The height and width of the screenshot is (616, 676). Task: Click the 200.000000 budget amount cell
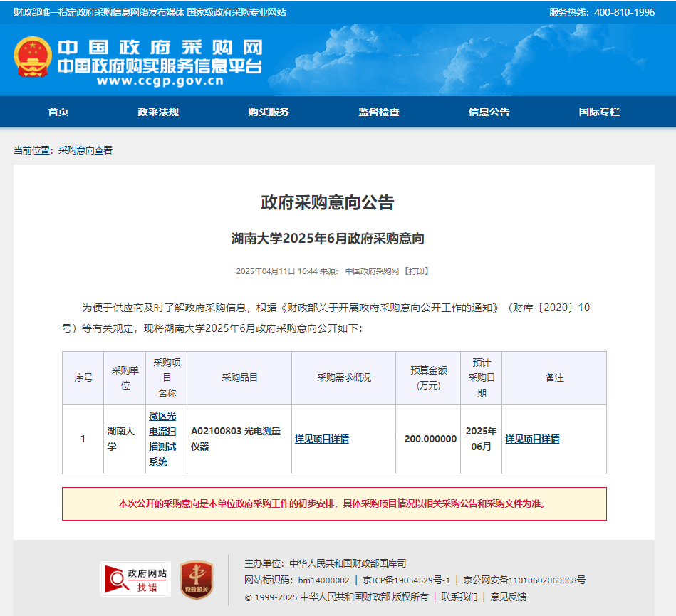tap(428, 439)
